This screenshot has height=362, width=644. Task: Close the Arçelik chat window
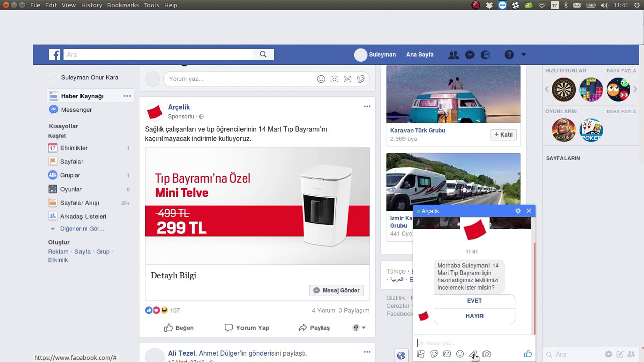pyautogui.click(x=529, y=211)
